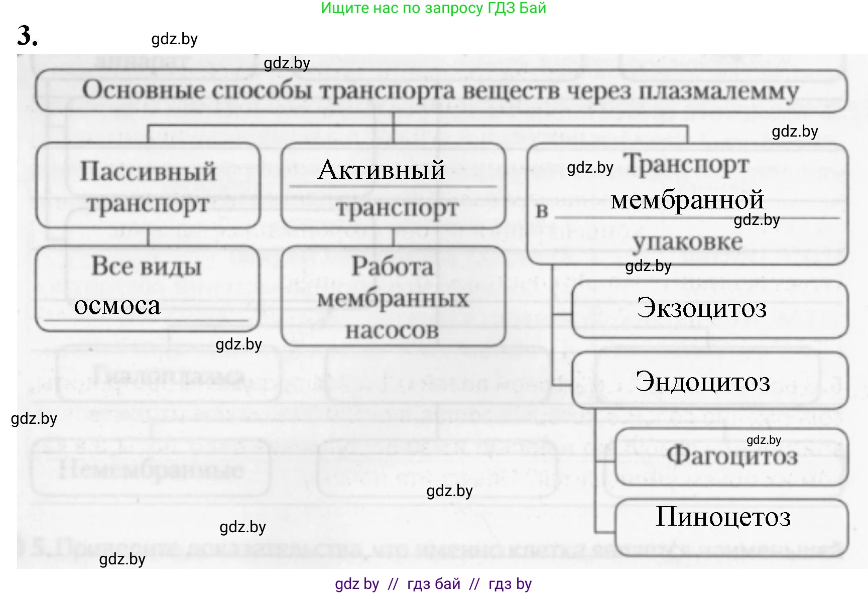
Task: Select the Эндоцитоз box
Action: [x=709, y=382]
